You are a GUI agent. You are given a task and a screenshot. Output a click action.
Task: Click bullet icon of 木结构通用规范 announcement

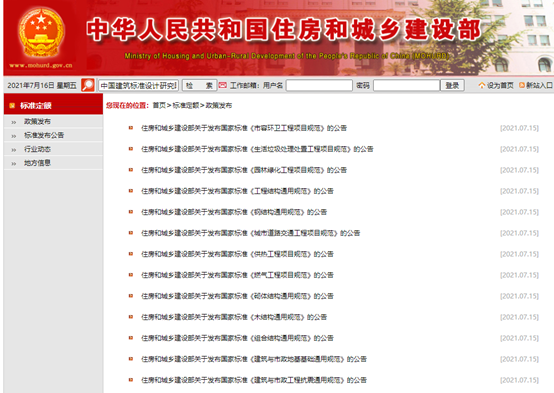[x=131, y=317]
